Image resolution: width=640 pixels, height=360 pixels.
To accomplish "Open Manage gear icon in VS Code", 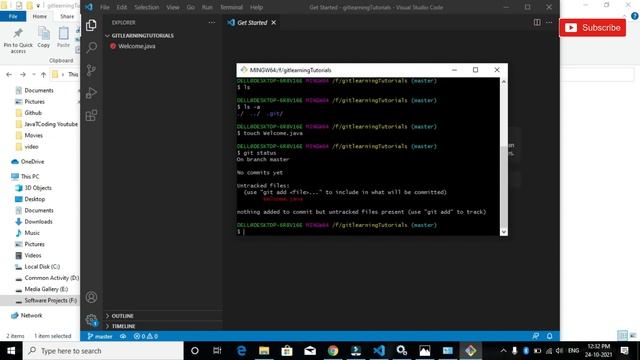I will 91,320.
